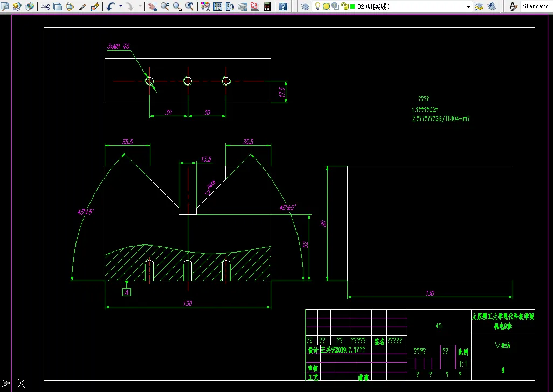Paste from clipboard with the Paste icon
Image resolution: width=553 pixels, height=392 pixels.
(70, 6)
